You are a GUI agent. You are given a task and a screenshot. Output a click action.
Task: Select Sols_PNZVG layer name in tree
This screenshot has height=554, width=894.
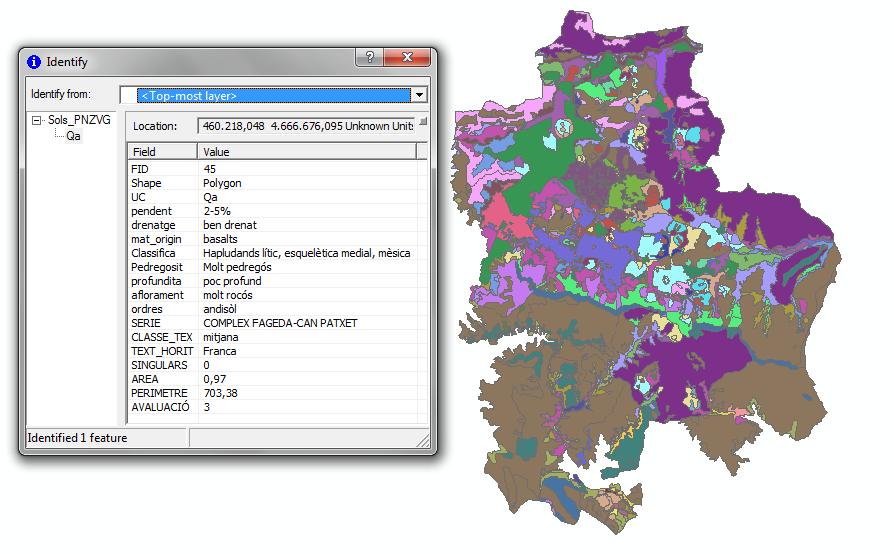[79, 120]
